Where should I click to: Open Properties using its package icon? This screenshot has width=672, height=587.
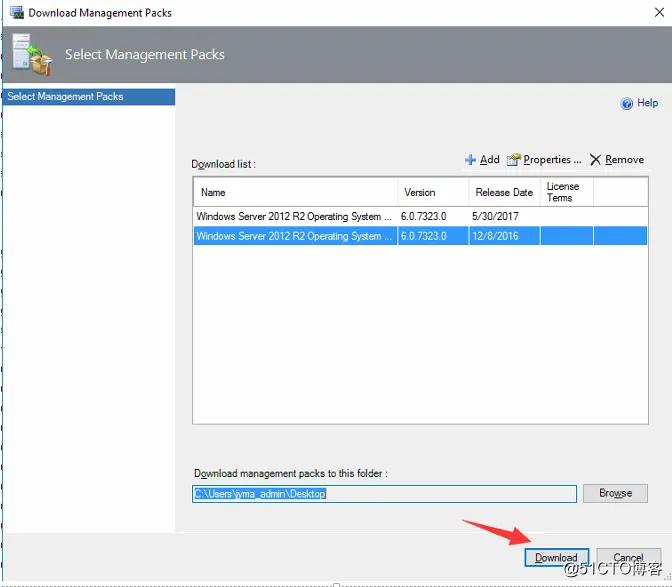513,160
